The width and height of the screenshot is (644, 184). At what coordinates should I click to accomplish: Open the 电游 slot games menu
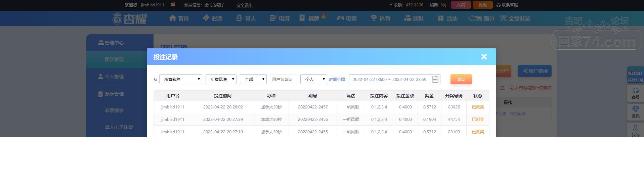tap(280, 18)
